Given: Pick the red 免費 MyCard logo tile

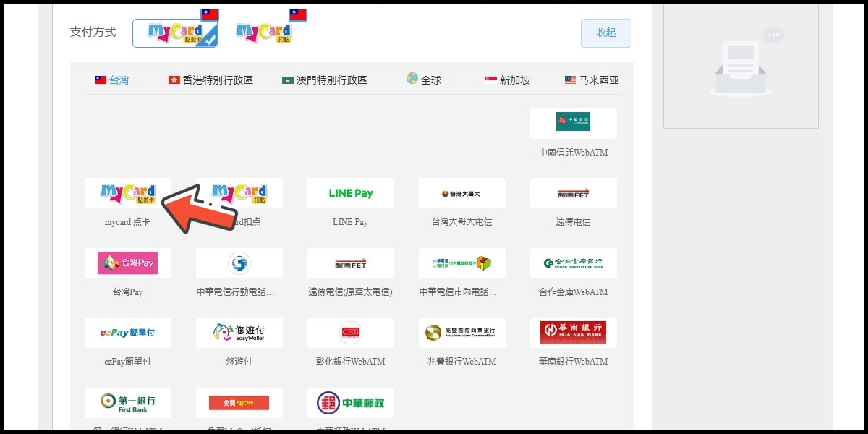Looking at the screenshot, I should pyautogui.click(x=239, y=403).
